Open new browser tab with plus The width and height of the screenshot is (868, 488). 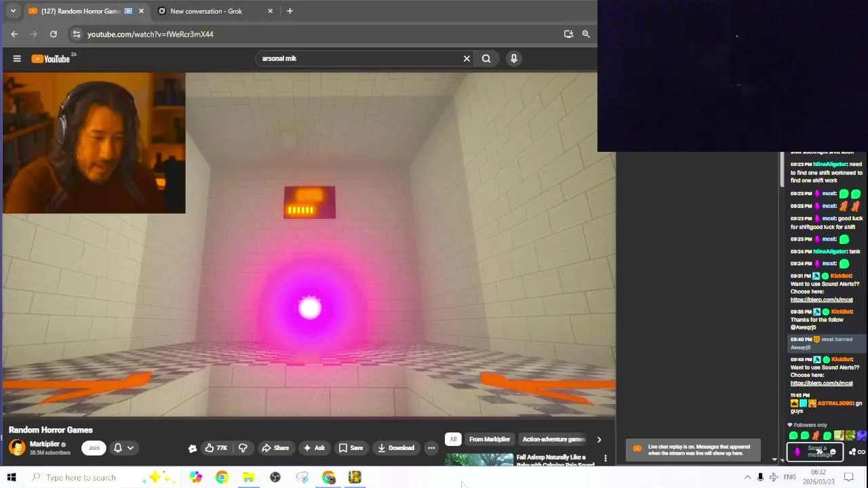pos(290,11)
